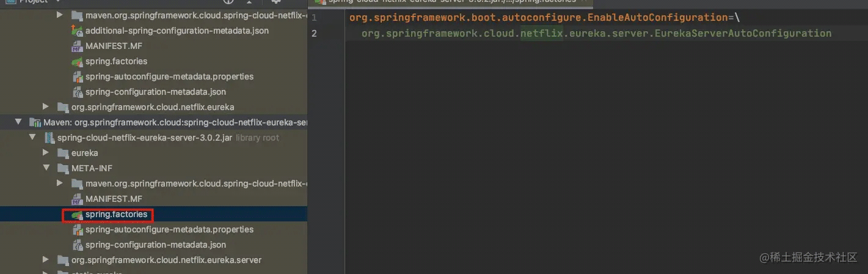Click line number 2 in the editor gutter
Image resolution: width=868 pixels, height=274 pixels.
point(314,33)
